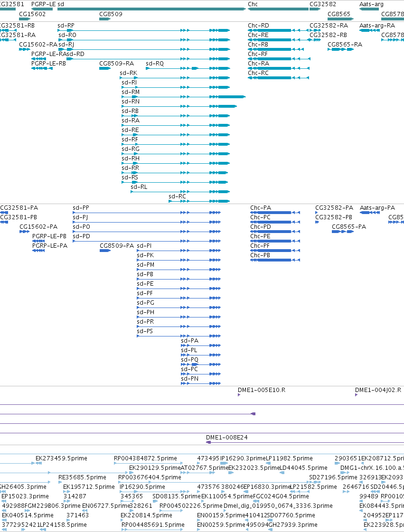404x532 pixels.
Task: Select the sd-RL transcript label
Action: coord(139,187)
